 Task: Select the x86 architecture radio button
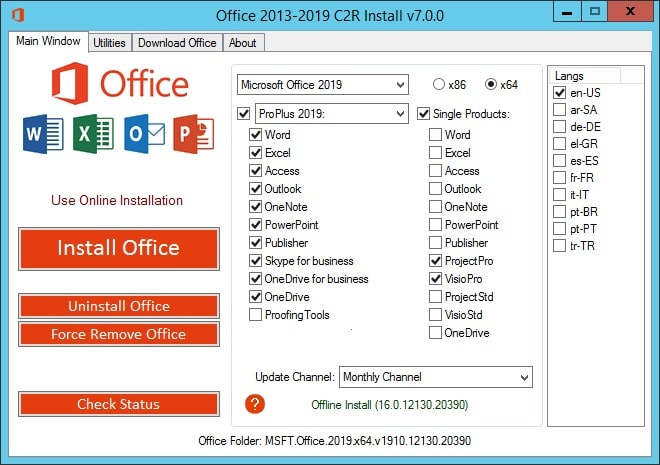click(x=439, y=84)
